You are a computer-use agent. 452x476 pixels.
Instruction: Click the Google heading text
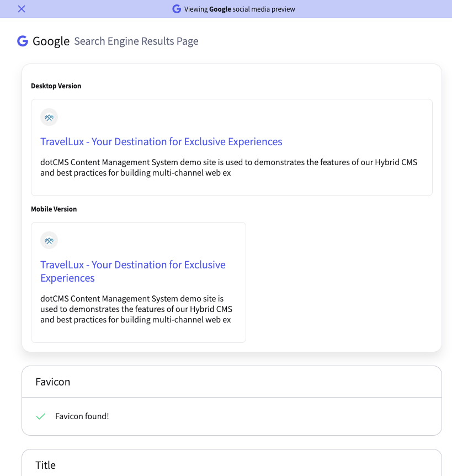tap(51, 41)
